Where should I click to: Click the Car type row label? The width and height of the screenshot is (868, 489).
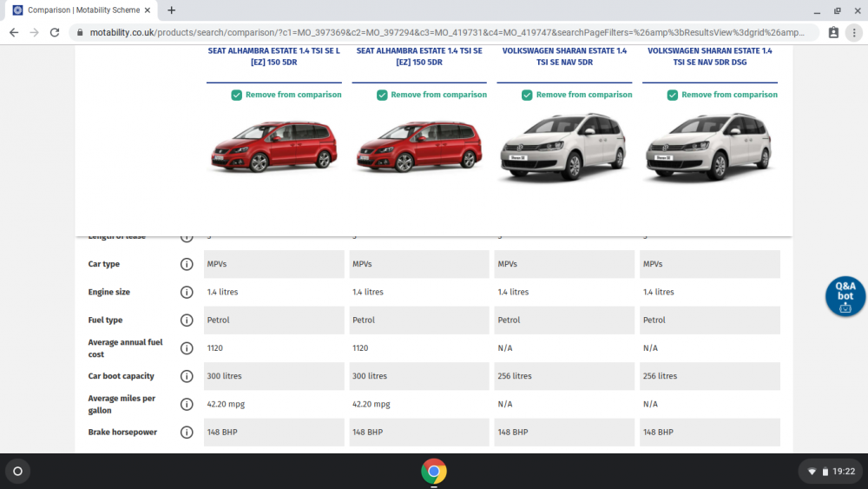tap(104, 264)
